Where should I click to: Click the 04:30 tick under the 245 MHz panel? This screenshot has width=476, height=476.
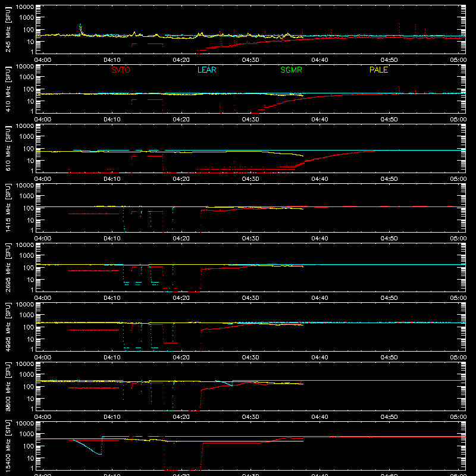click(x=250, y=60)
